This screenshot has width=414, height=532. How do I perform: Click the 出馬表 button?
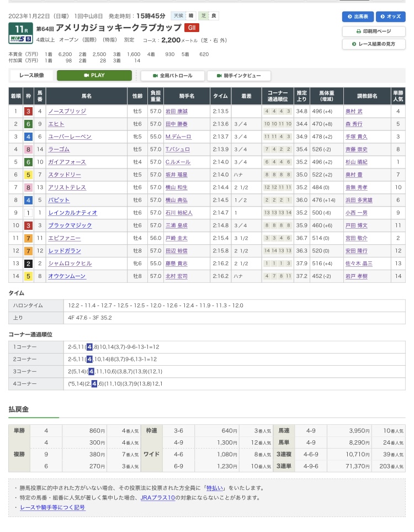pos(358,16)
